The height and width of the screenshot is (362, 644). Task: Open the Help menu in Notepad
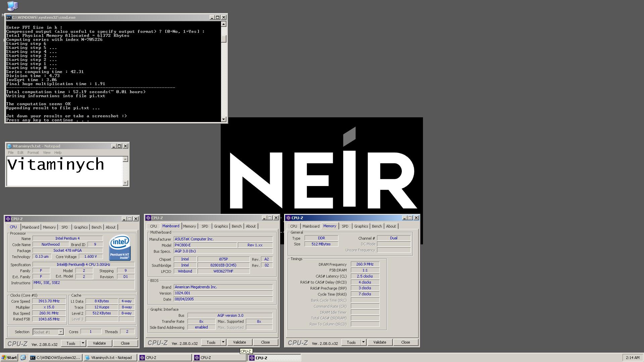pyautogui.click(x=58, y=153)
